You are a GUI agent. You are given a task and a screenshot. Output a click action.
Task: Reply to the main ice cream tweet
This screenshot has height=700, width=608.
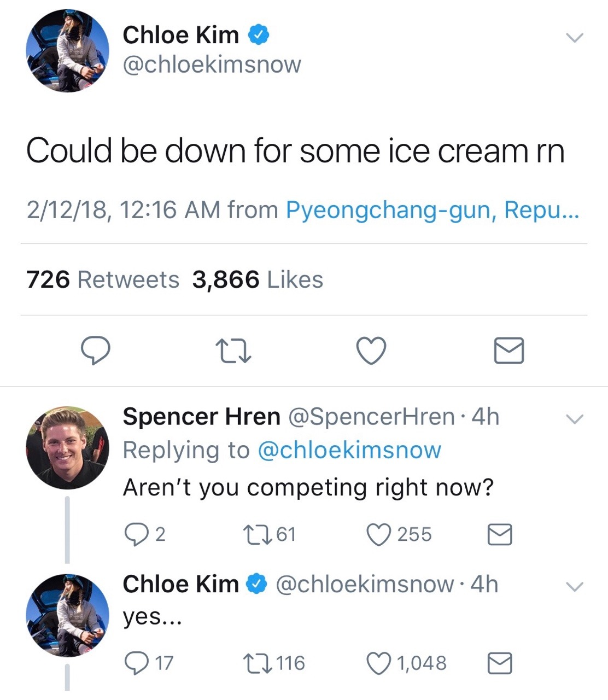(96, 351)
